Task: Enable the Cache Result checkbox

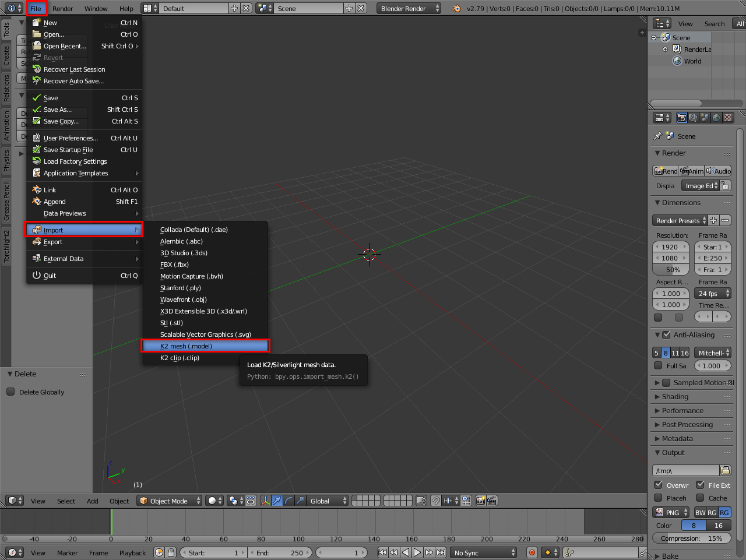Action: [700, 498]
